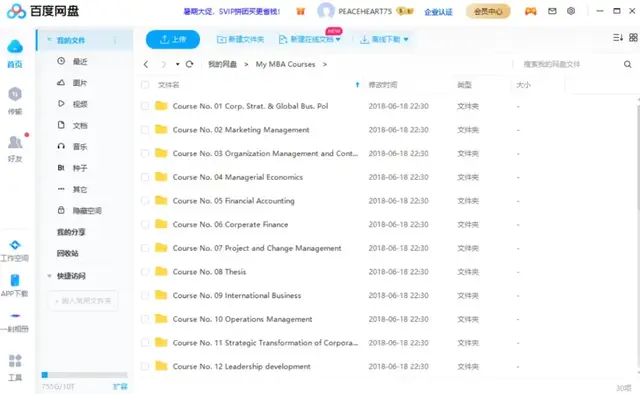Open Course No. 08 Thesis folder icon
640x394 pixels.
click(161, 272)
